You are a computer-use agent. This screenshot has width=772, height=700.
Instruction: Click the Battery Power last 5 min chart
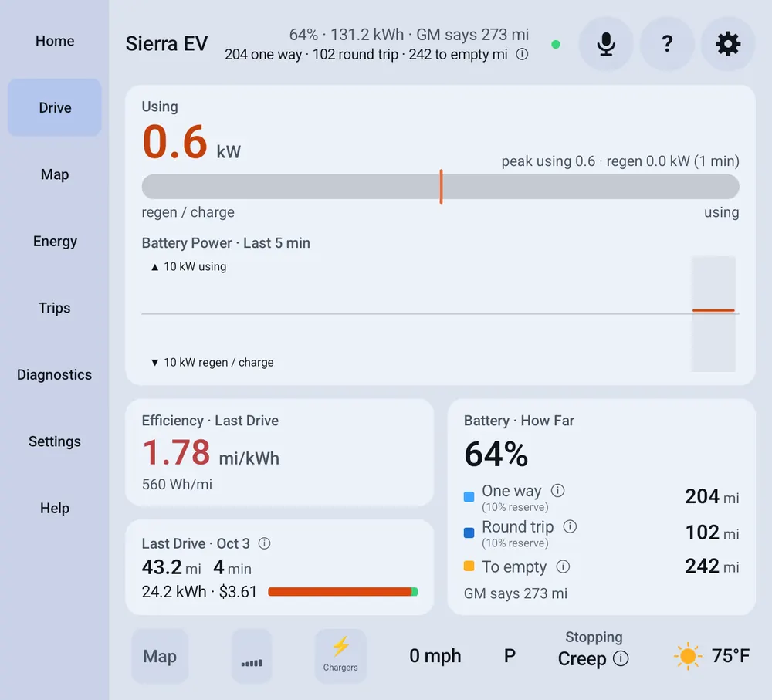coord(440,314)
